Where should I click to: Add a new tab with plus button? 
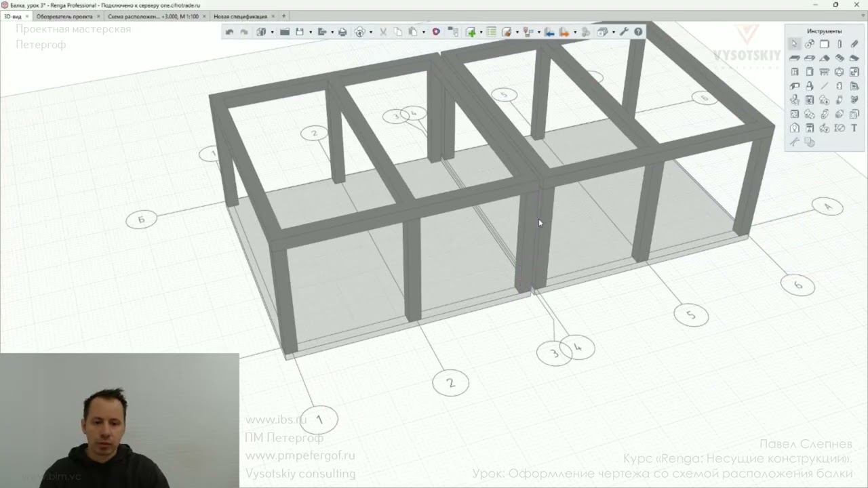(283, 16)
